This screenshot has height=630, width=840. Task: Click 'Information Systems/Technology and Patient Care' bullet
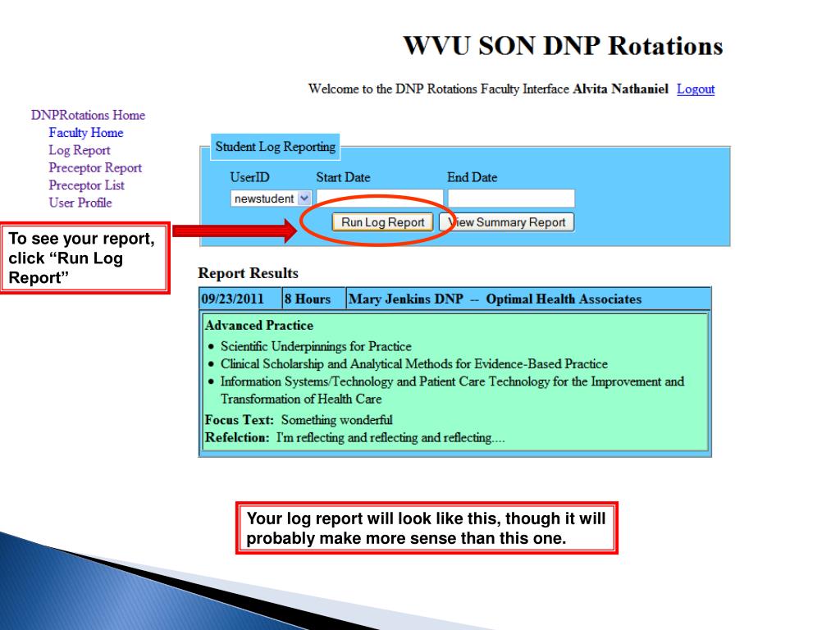[x=452, y=390]
